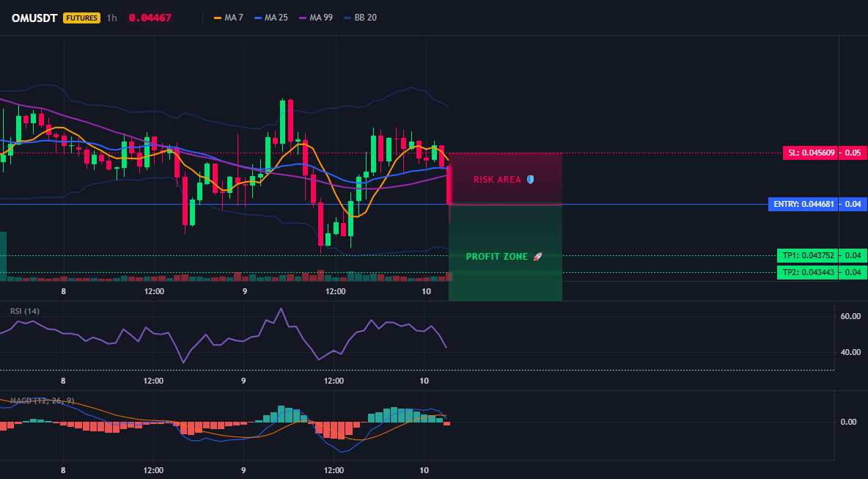
Task: Click the 40.00 RSI axis value
Action: [x=851, y=352]
